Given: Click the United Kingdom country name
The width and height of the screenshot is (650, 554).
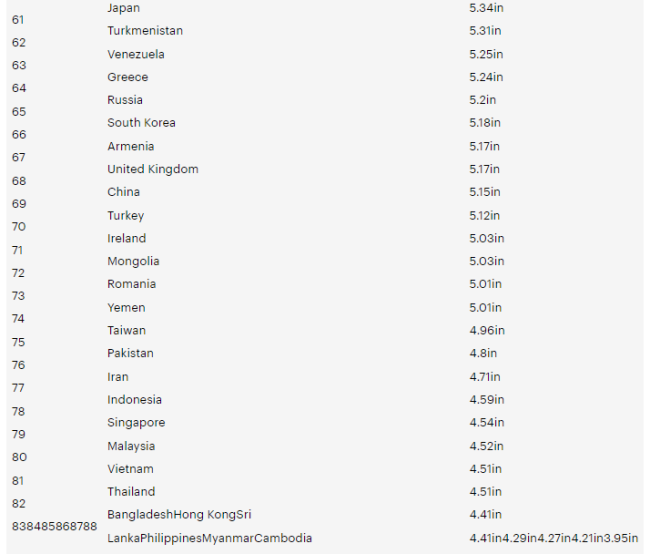Looking at the screenshot, I should 153,169.
